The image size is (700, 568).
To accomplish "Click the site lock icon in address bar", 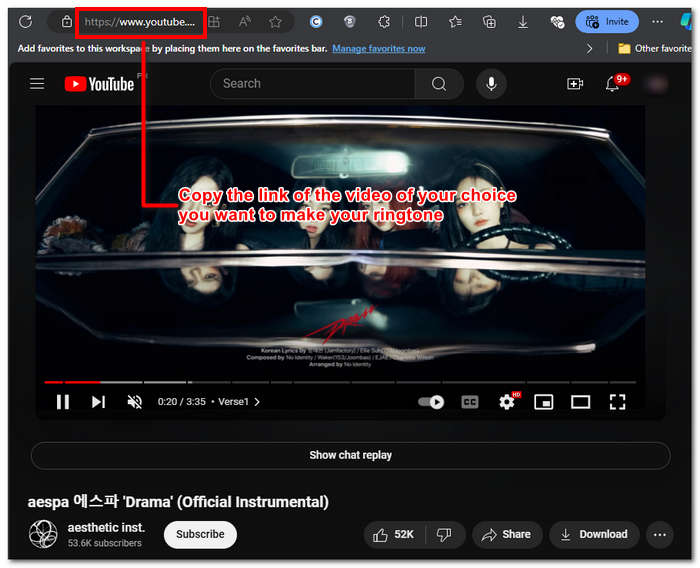I will click(x=67, y=21).
